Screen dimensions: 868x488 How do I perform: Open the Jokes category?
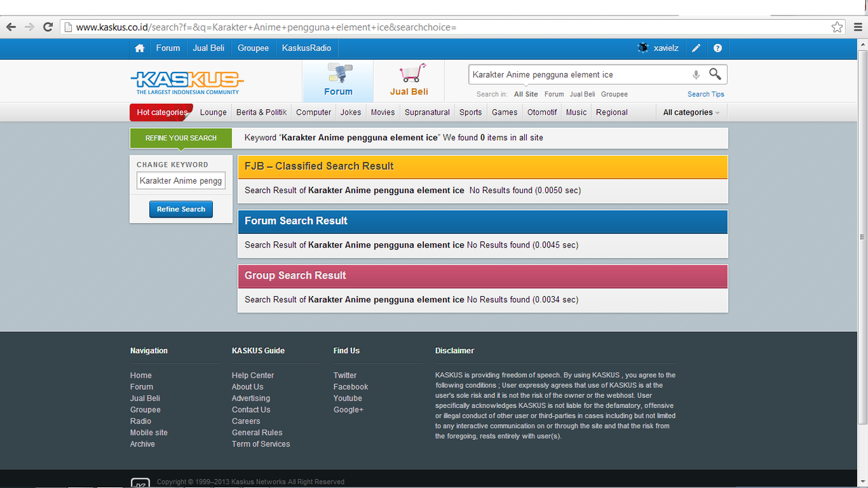[x=351, y=113]
